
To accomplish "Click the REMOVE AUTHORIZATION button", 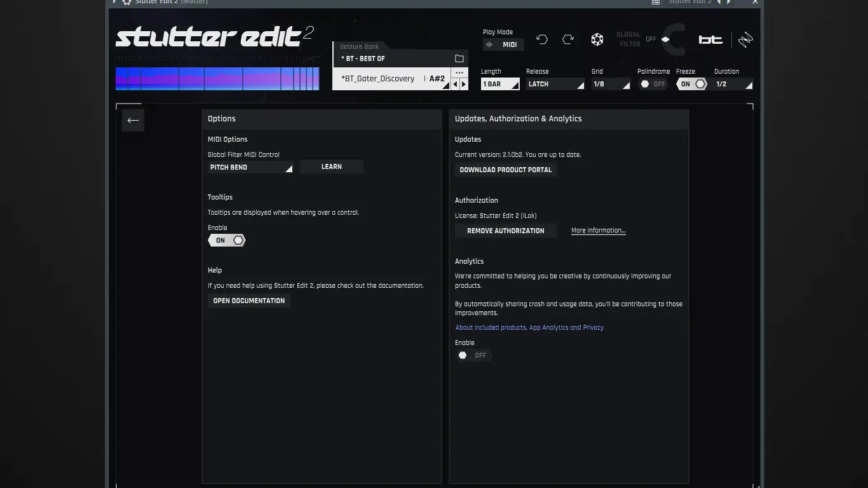I will coord(506,231).
